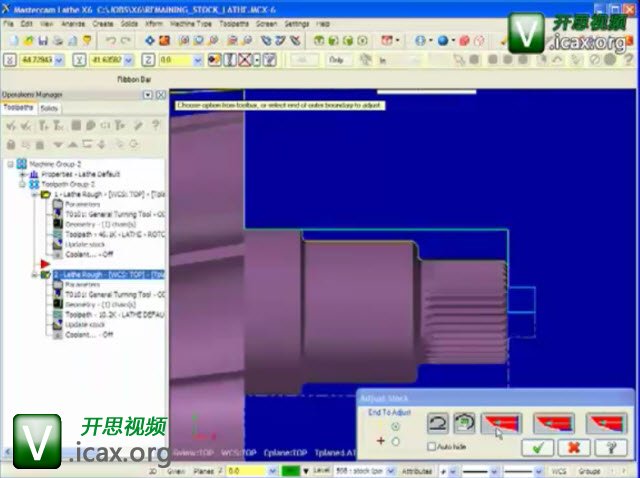This screenshot has width=640, height=478.
Task: Click the second stock adjust icon in dialog
Action: 464,423
